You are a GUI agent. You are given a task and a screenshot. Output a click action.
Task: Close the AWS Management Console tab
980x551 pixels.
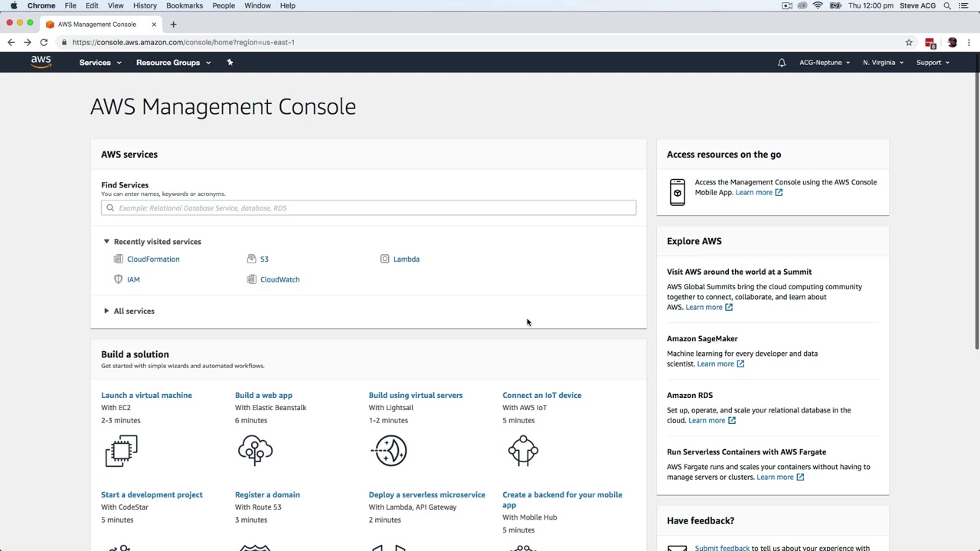pos(154,24)
